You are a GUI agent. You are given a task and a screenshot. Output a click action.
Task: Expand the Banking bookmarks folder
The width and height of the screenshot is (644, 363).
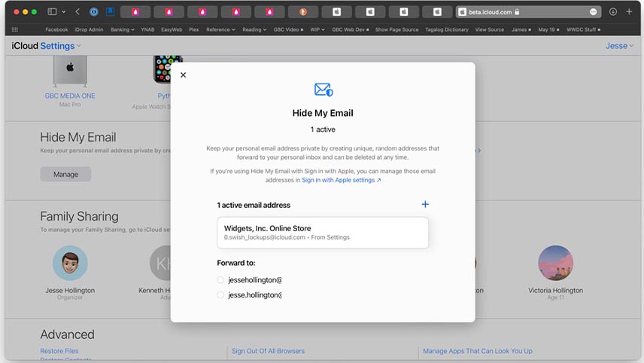pyautogui.click(x=123, y=29)
